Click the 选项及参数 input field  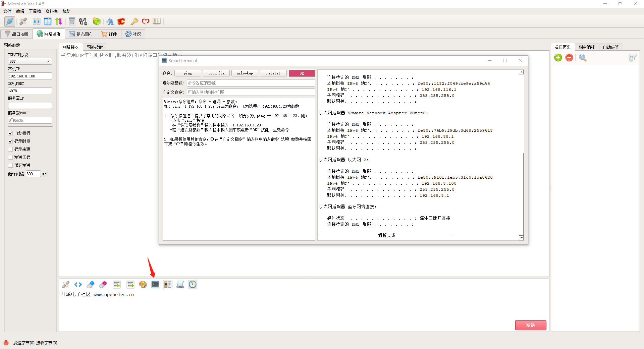251,83
